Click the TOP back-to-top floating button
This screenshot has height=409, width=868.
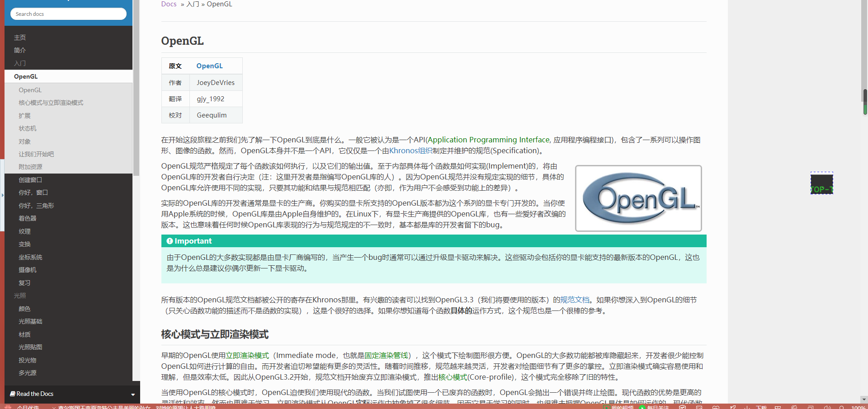click(x=821, y=183)
